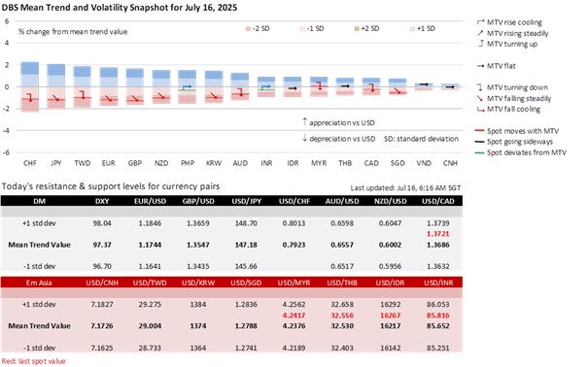The image size is (588, 367).
Task: Click the USD/SGD column header
Action: point(246,283)
